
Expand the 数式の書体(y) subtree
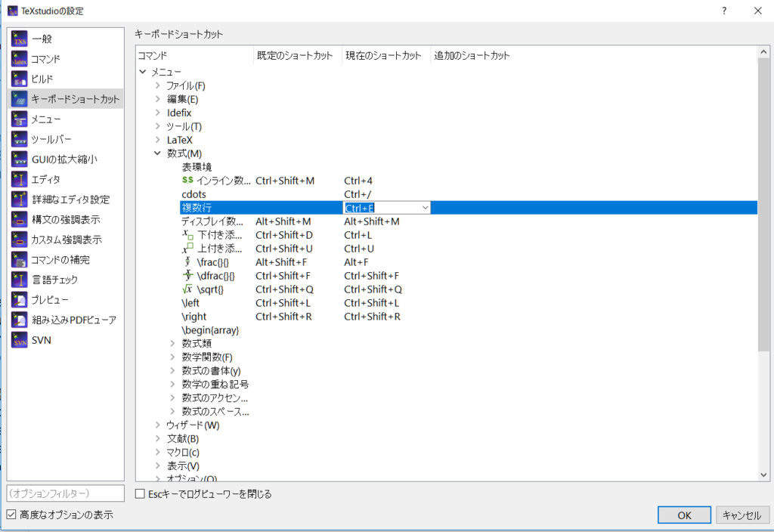[172, 370]
